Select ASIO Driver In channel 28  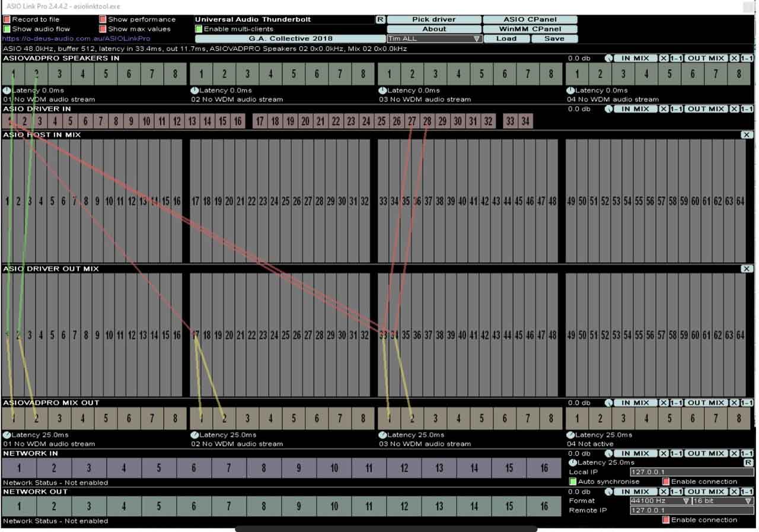(428, 121)
